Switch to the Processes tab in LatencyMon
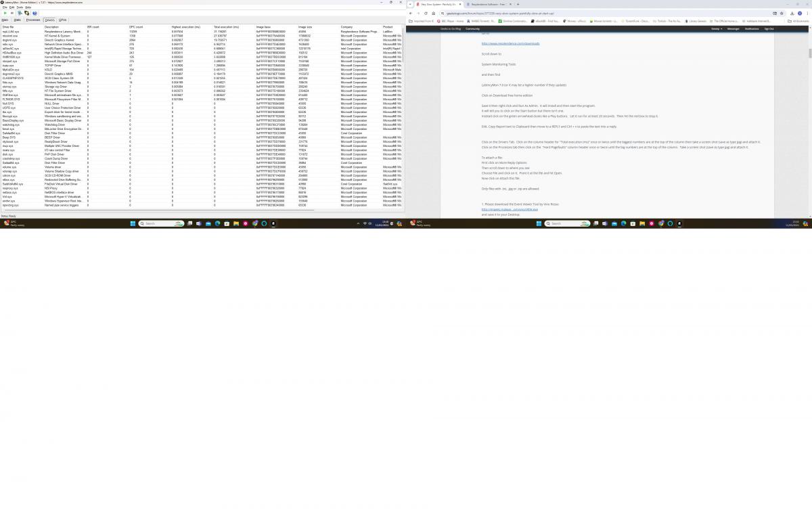812x513 pixels. [33, 20]
